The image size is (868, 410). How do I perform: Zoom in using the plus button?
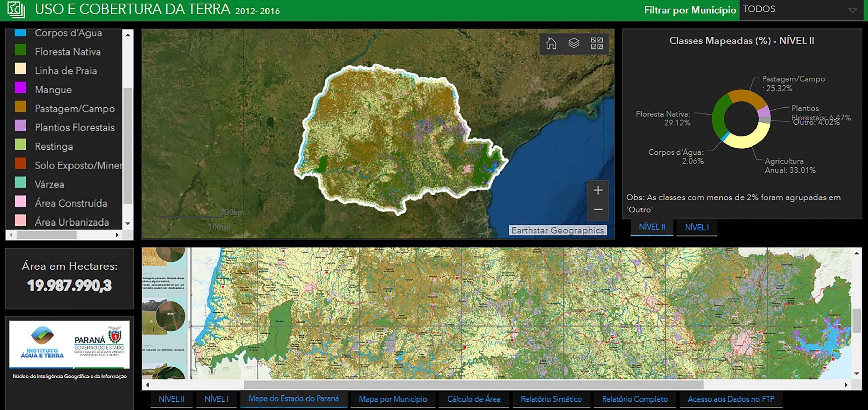(598, 190)
